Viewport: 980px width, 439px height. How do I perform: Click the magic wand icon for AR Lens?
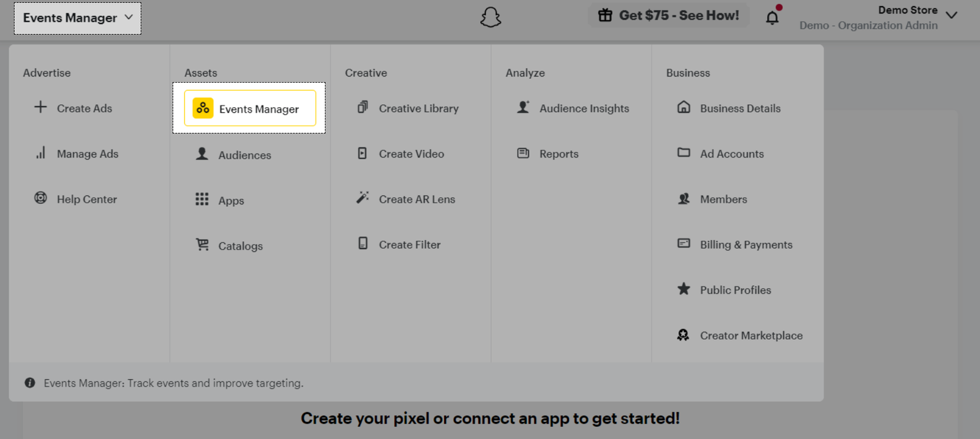(363, 198)
